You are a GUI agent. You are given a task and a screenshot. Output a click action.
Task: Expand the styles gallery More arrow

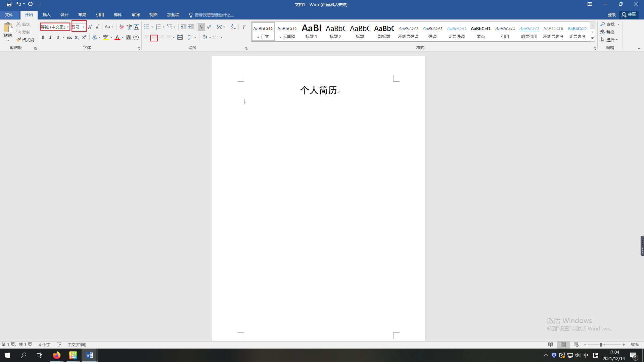(x=593, y=39)
